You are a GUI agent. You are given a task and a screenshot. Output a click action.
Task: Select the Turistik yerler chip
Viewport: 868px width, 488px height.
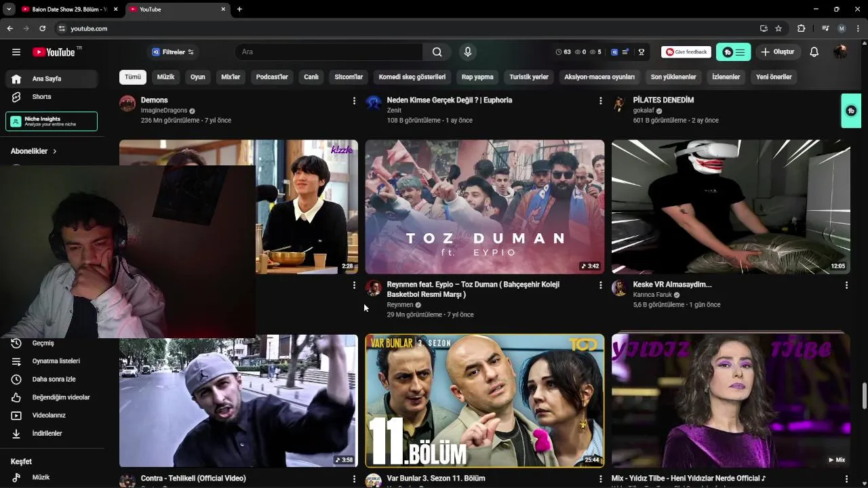529,77
